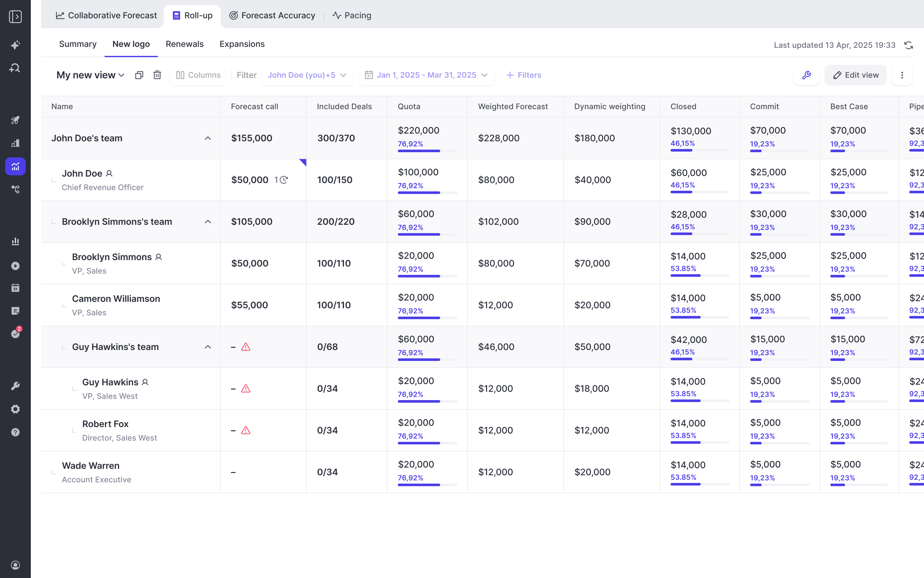This screenshot has height=578, width=924.
Task: Click Wade Warren's name
Action: coord(90,465)
